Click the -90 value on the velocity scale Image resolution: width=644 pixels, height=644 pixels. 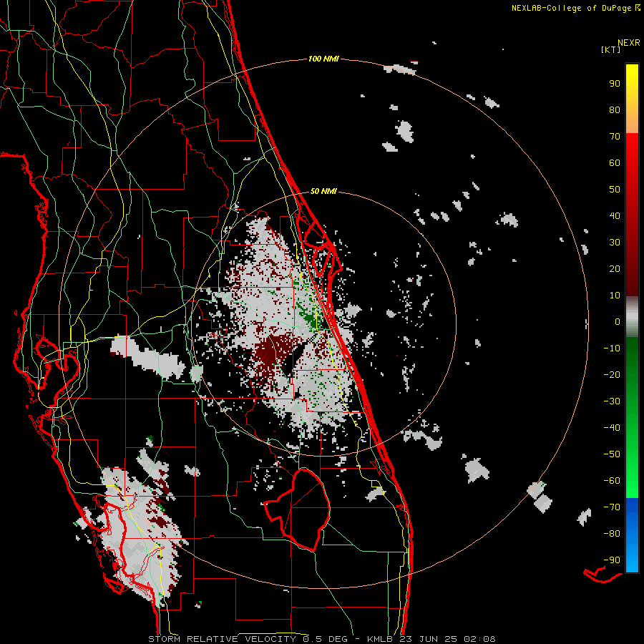coord(612,560)
